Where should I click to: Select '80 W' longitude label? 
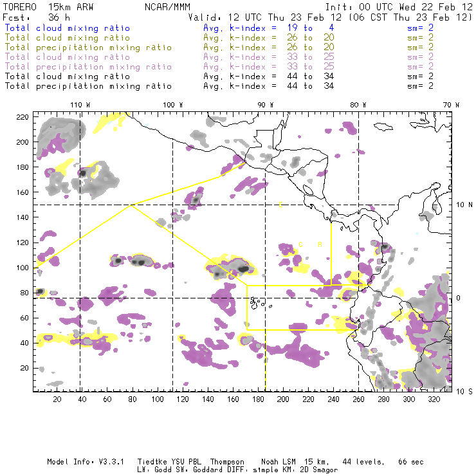click(x=358, y=105)
